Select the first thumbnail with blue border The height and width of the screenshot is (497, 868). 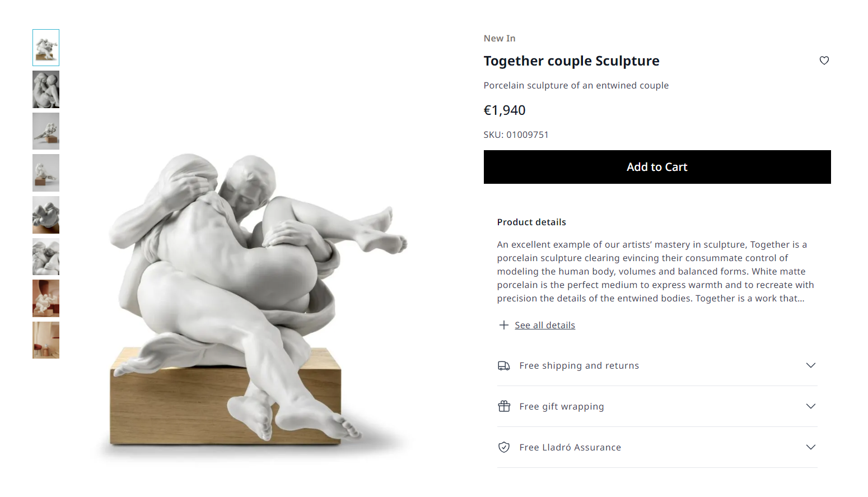pos(46,48)
